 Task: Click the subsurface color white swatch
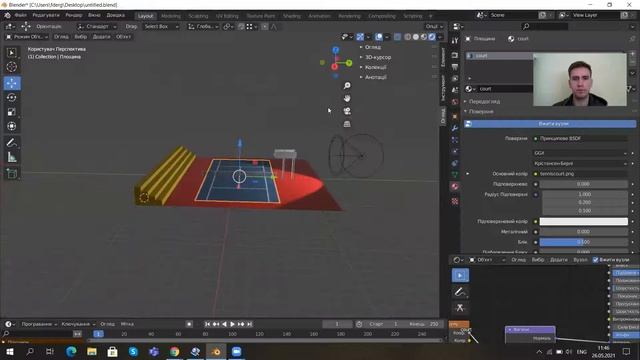click(583, 222)
